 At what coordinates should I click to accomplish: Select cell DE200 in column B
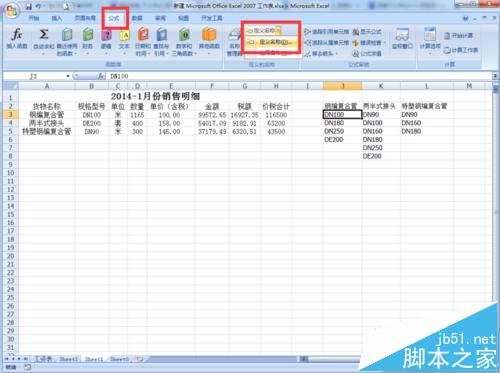[x=92, y=123]
